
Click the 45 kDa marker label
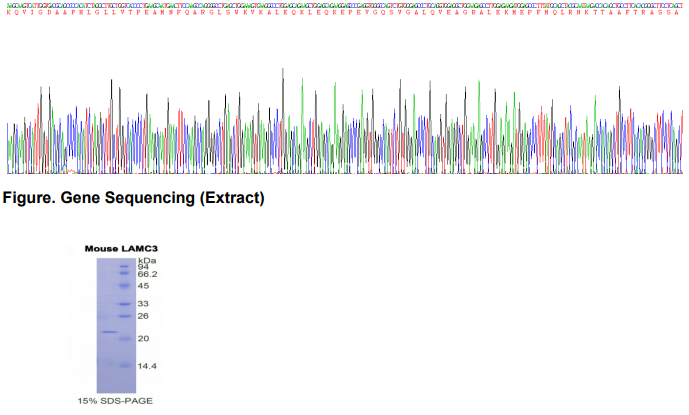(x=143, y=286)
